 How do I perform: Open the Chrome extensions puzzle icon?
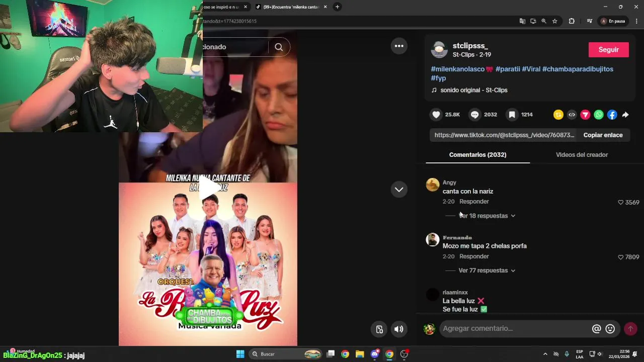pos(572,21)
